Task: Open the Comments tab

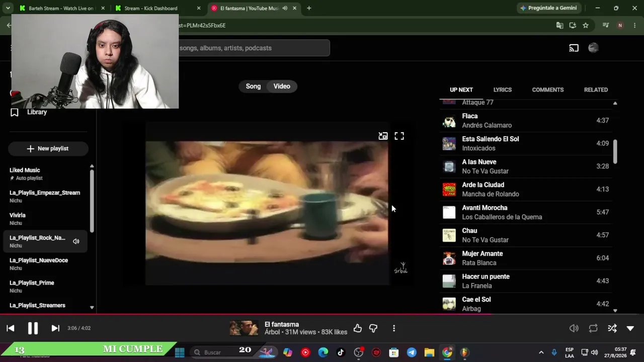Action: [548, 90]
